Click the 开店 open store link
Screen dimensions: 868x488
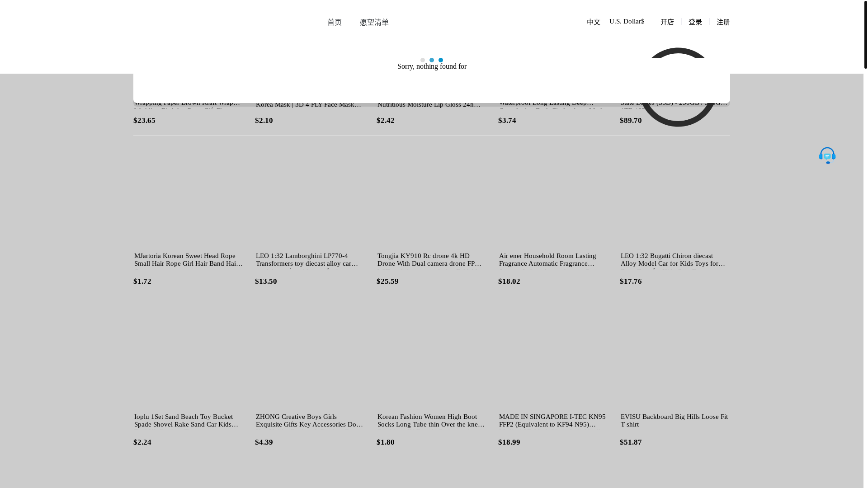coord(667,22)
